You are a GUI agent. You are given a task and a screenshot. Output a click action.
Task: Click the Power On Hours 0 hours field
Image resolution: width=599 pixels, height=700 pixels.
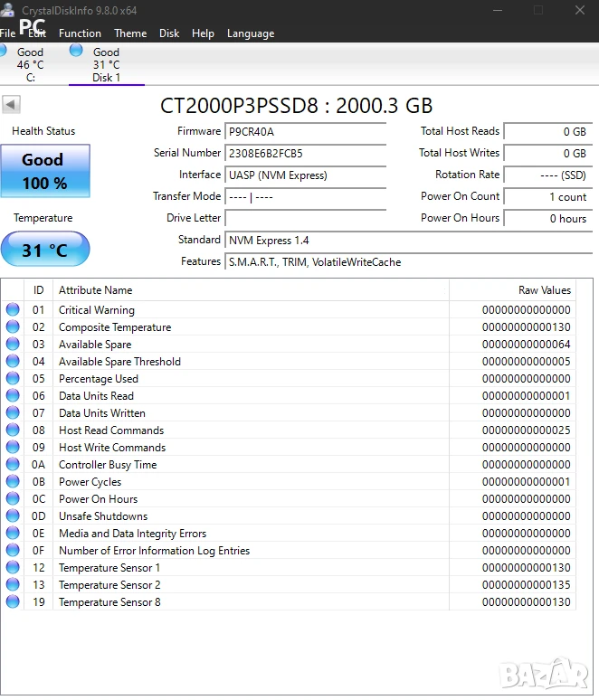tap(548, 218)
